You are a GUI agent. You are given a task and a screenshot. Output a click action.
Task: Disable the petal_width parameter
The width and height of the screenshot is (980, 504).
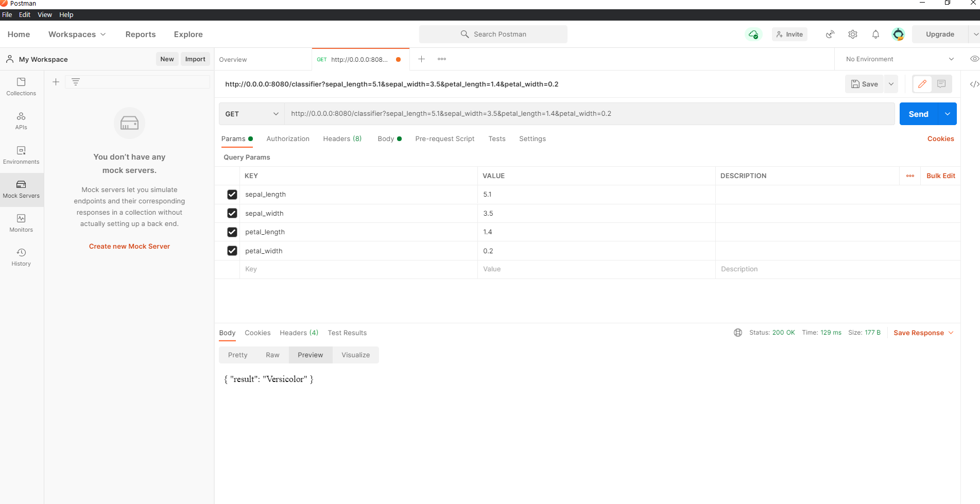click(232, 251)
